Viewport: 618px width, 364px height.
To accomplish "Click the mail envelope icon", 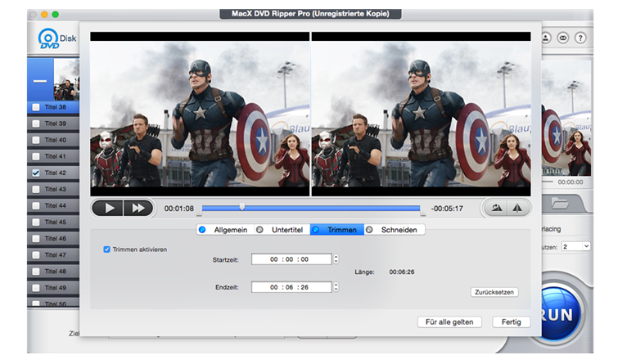I will (x=563, y=38).
